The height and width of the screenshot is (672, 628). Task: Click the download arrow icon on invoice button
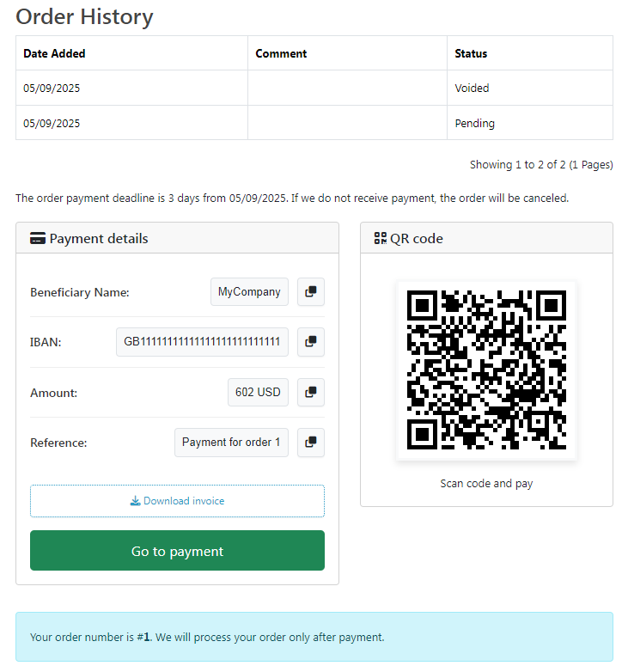tap(136, 501)
